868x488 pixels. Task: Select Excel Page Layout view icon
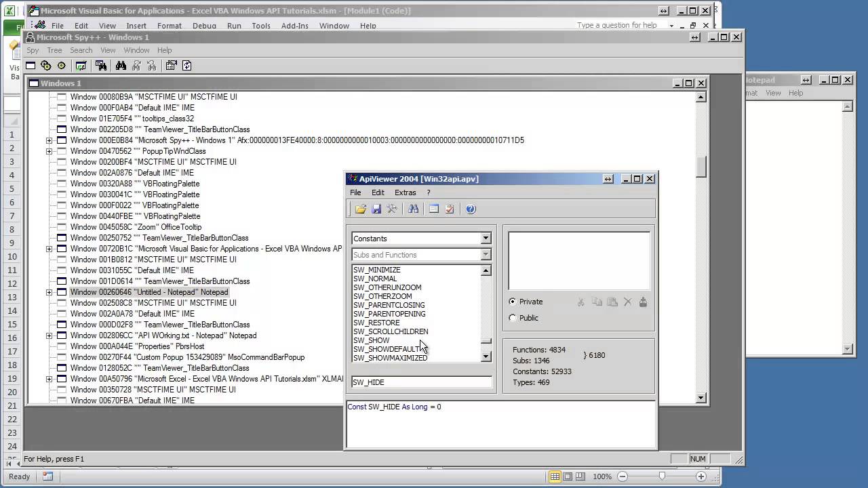[568, 476]
